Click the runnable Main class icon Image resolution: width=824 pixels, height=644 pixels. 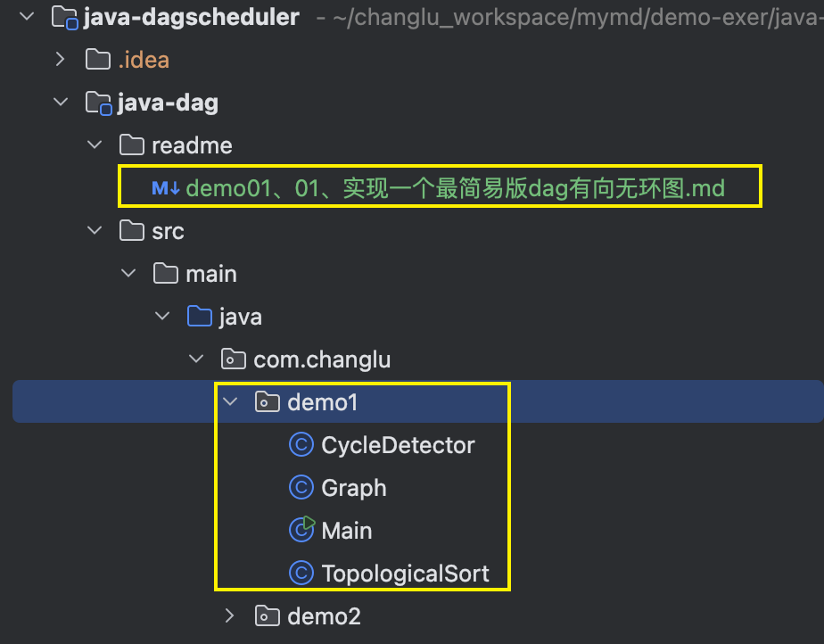(302, 530)
